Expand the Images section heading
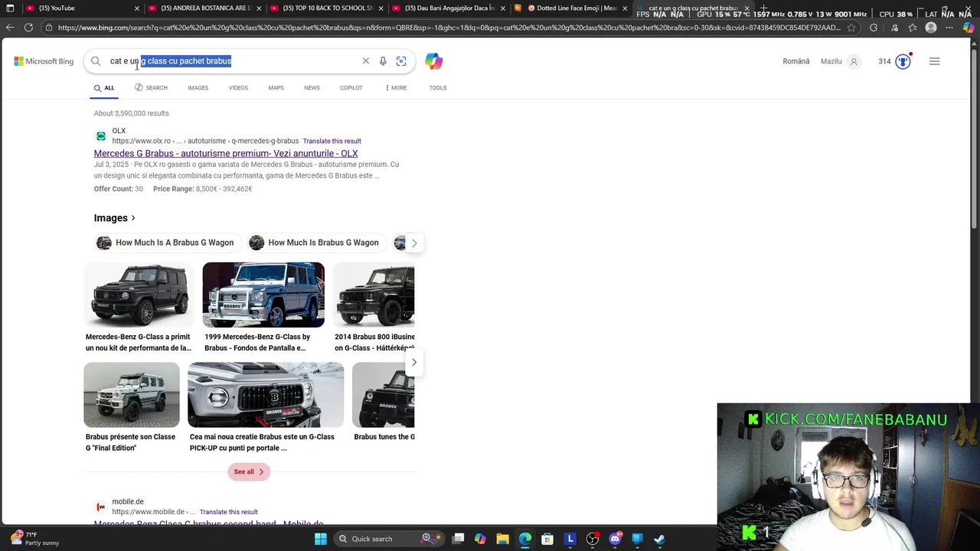 click(115, 218)
